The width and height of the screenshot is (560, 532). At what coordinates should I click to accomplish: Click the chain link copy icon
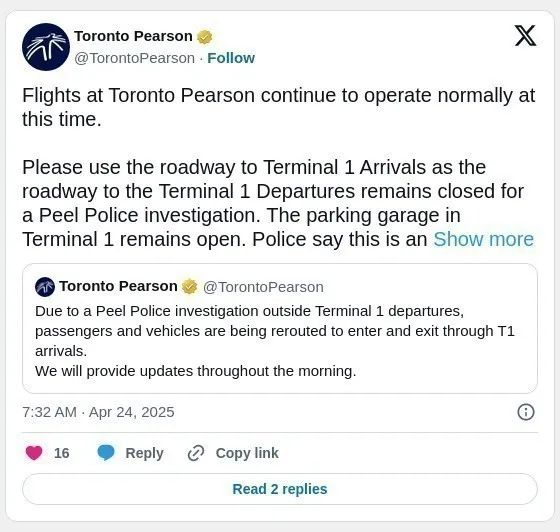coord(196,453)
